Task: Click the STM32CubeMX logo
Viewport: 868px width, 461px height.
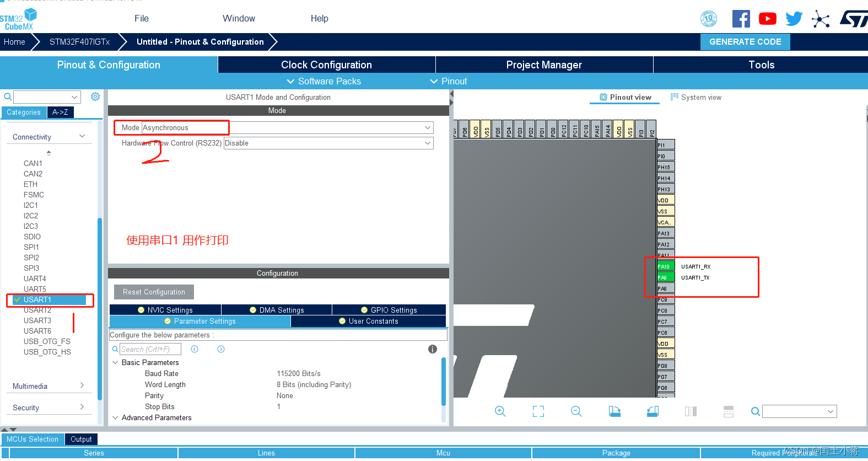Action: click(19, 20)
